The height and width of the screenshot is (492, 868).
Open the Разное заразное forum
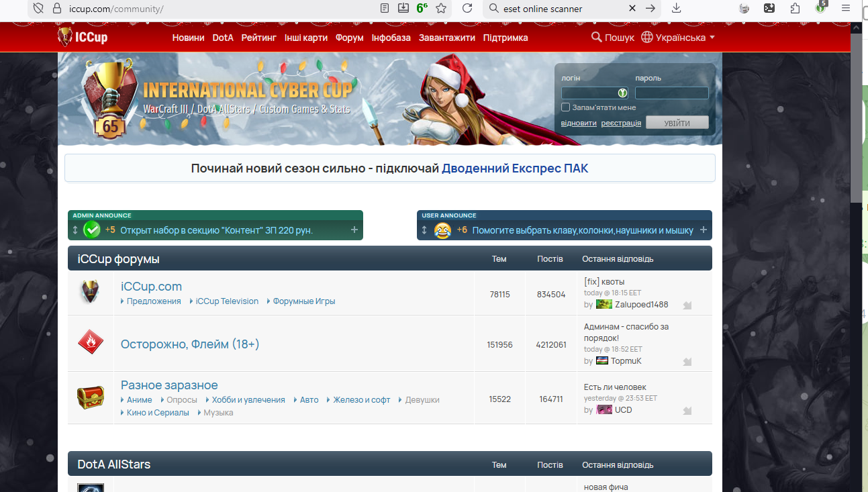pos(169,385)
